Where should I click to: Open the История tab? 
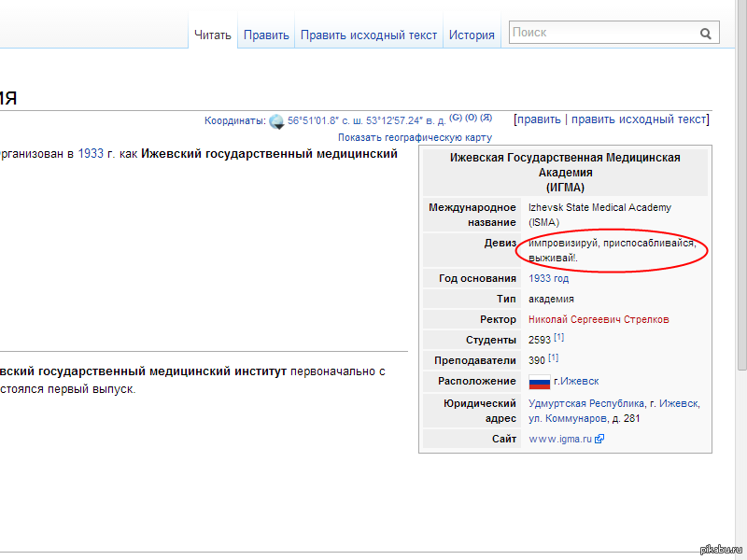472,35
